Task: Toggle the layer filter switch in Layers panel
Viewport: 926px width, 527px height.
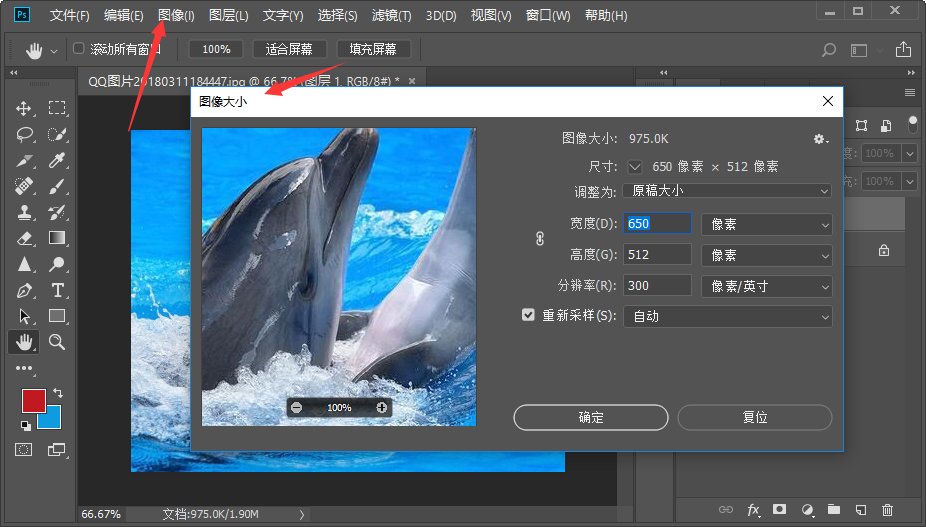Action: (912, 125)
